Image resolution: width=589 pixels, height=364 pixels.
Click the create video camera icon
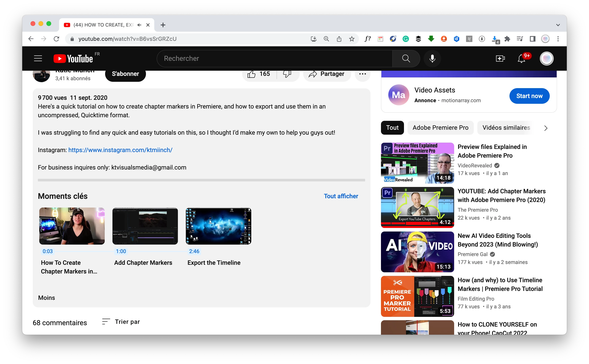click(500, 58)
